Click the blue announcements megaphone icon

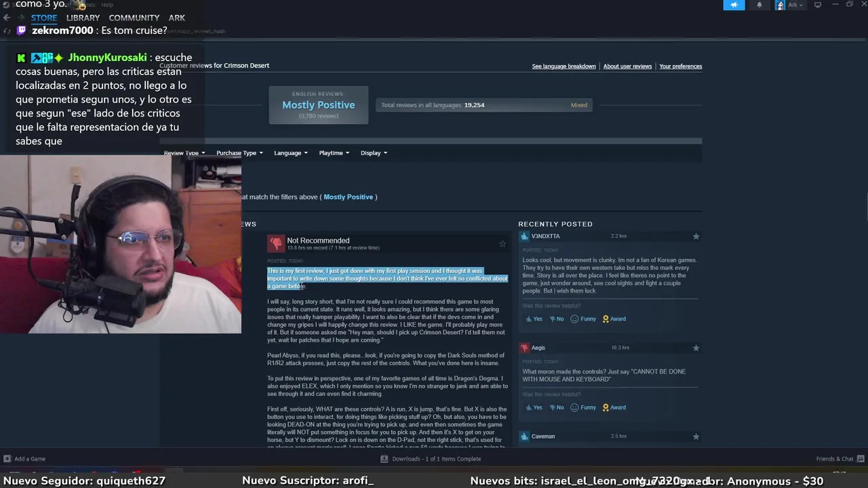[x=734, y=5]
